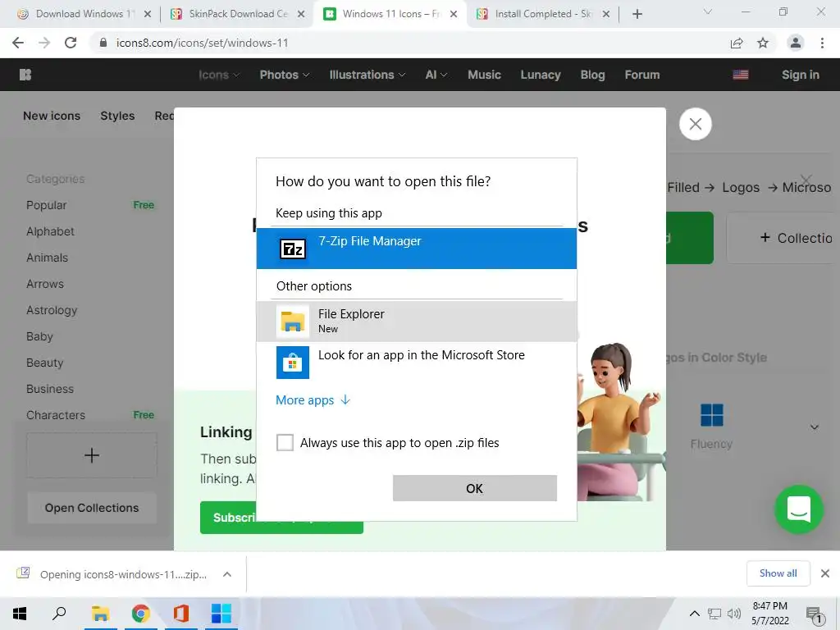Select the Arrows category
The height and width of the screenshot is (630, 840).
(45, 284)
